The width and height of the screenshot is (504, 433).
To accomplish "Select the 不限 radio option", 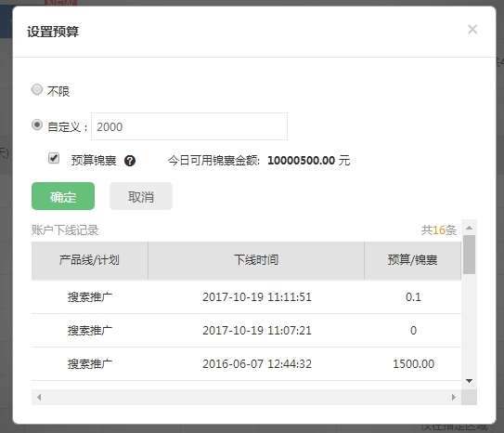I will click(37, 89).
